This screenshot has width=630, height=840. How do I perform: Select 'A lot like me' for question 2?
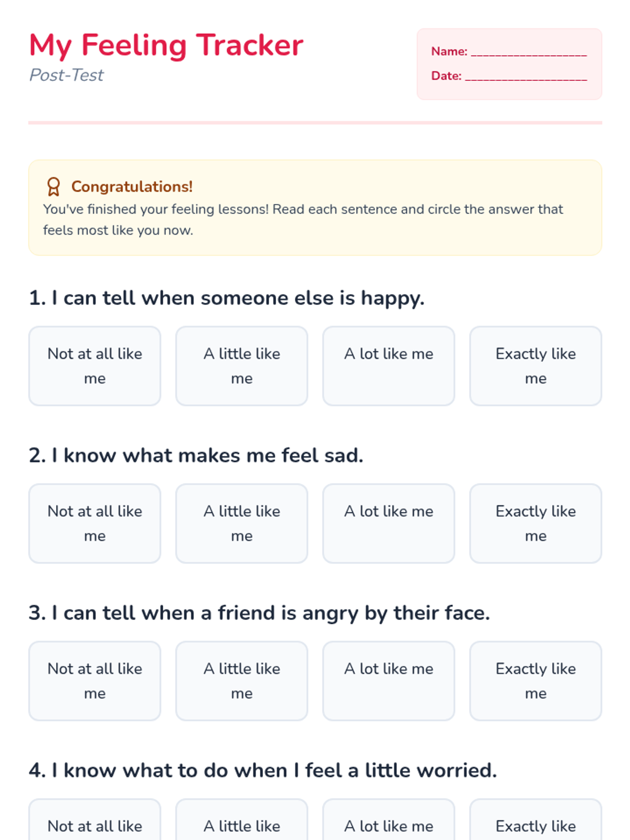click(388, 523)
